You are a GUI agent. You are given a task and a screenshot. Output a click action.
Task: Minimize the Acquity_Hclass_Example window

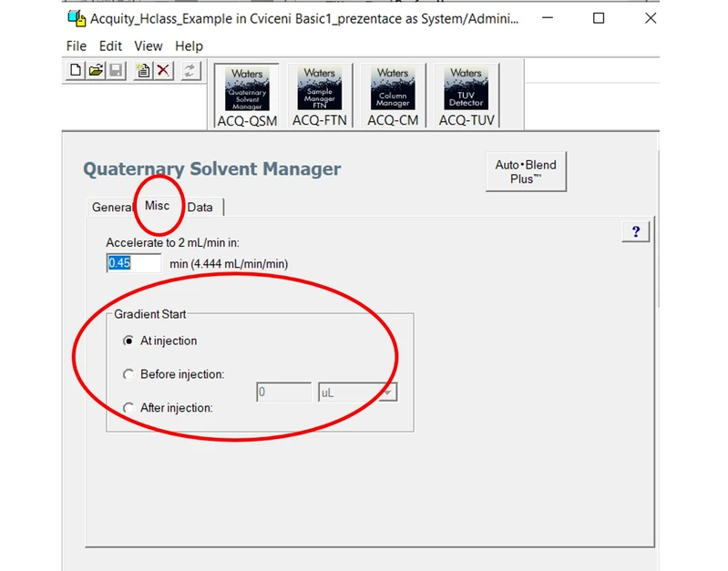pyautogui.click(x=548, y=18)
